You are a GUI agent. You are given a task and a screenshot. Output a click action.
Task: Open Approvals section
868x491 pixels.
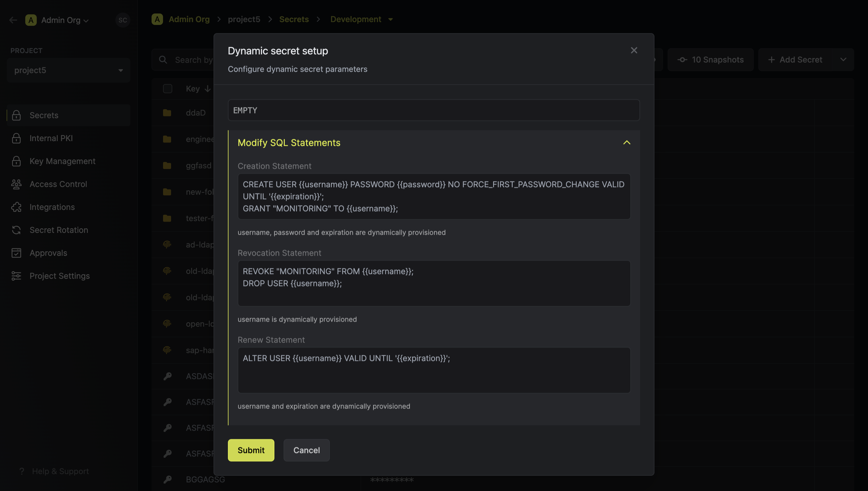click(69, 253)
